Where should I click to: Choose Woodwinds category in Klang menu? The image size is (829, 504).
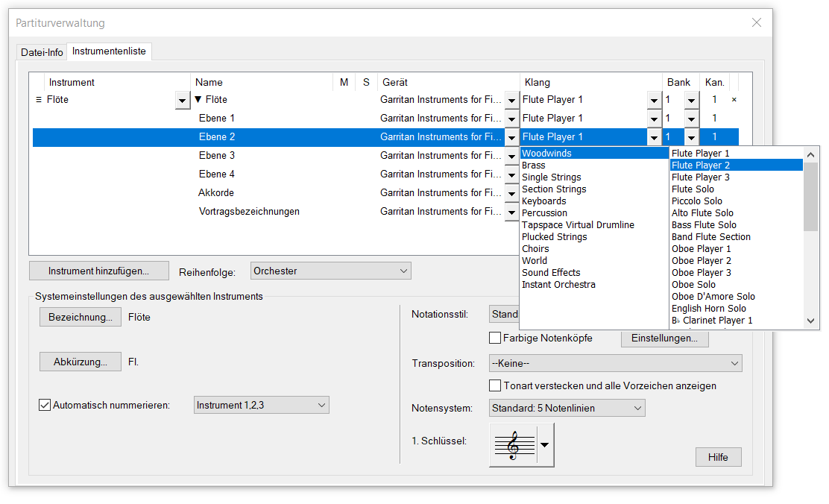594,154
